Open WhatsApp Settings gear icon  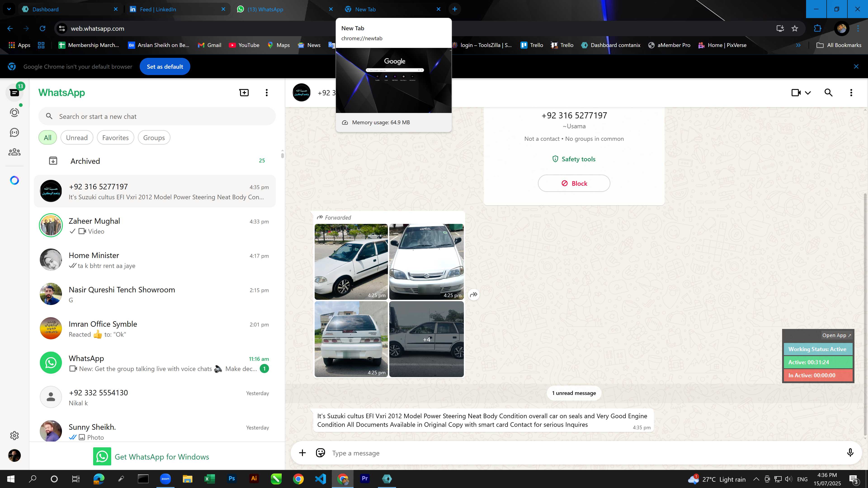[x=14, y=435]
